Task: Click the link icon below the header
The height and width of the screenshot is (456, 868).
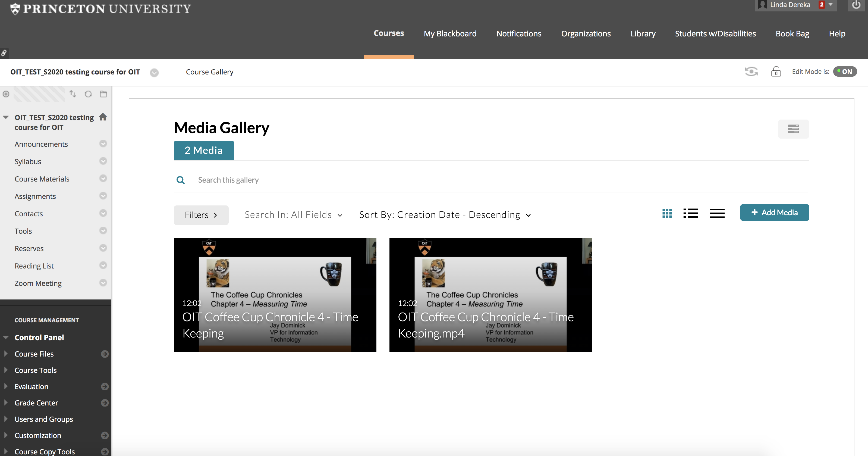Action: click(4, 53)
